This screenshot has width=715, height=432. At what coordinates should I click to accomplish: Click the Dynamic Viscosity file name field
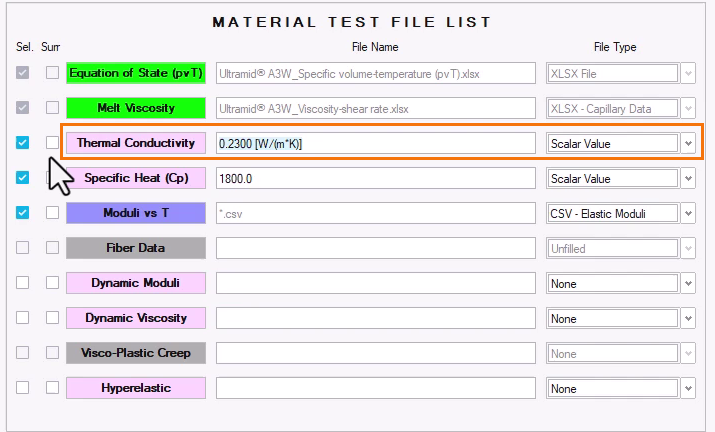[x=376, y=318]
